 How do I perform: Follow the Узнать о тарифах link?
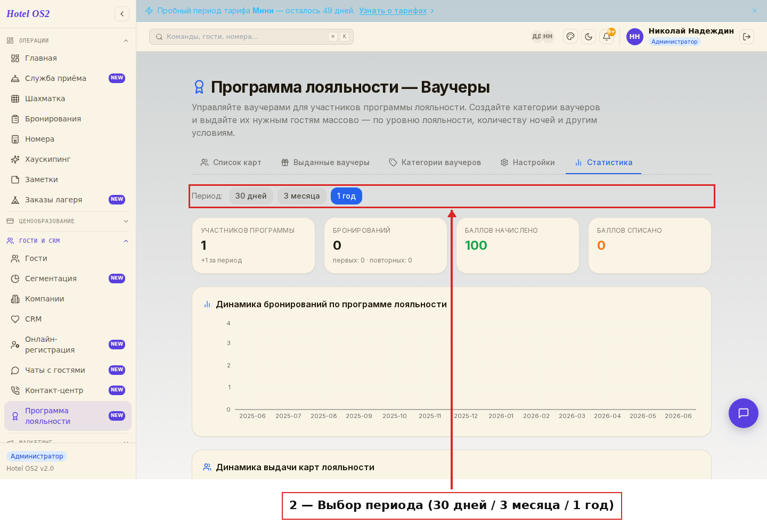point(393,11)
